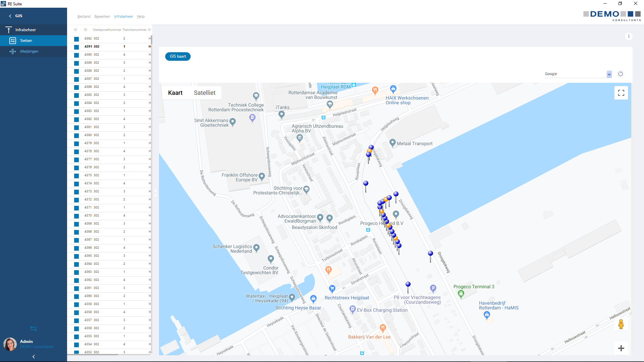Click the Progeco Terminal 3 green pin

click(x=461, y=294)
